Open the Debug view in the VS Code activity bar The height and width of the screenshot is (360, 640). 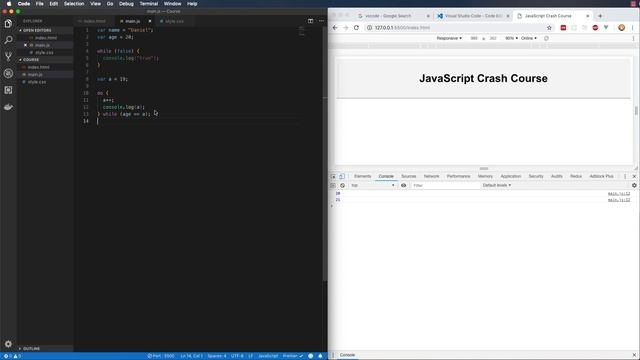point(8,73)
